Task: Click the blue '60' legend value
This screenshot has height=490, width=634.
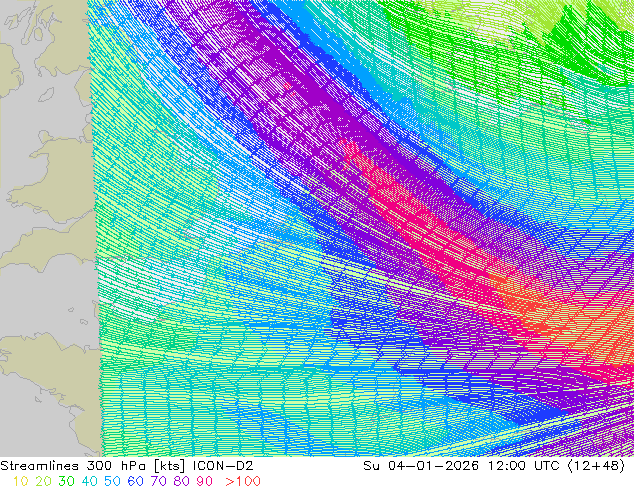Action: [x=135, y=482]
